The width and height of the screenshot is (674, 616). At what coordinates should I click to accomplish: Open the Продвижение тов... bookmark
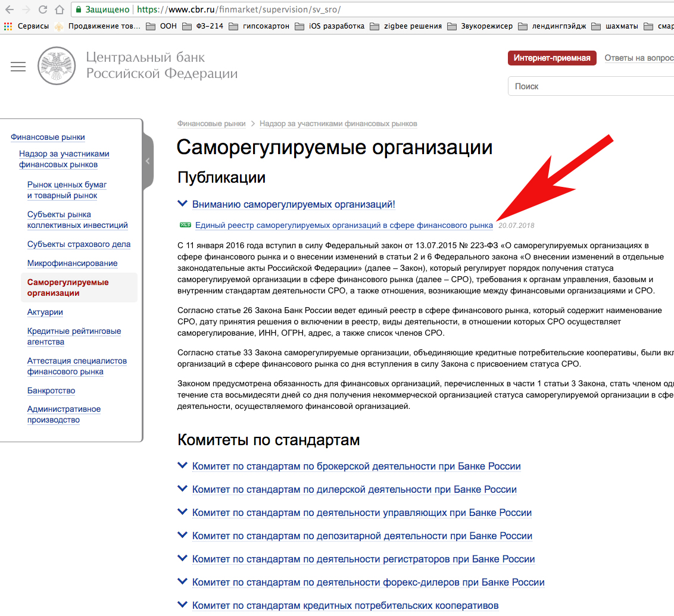point(97,26)
